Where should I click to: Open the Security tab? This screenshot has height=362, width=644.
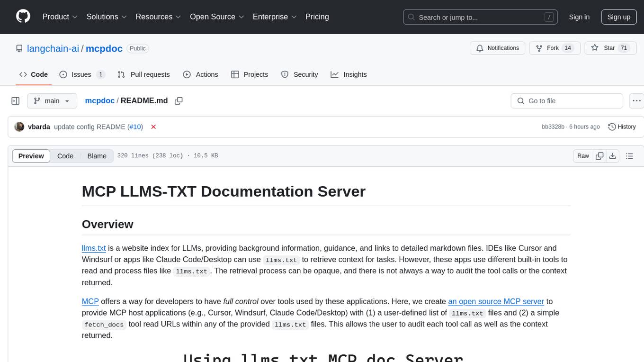300,74
